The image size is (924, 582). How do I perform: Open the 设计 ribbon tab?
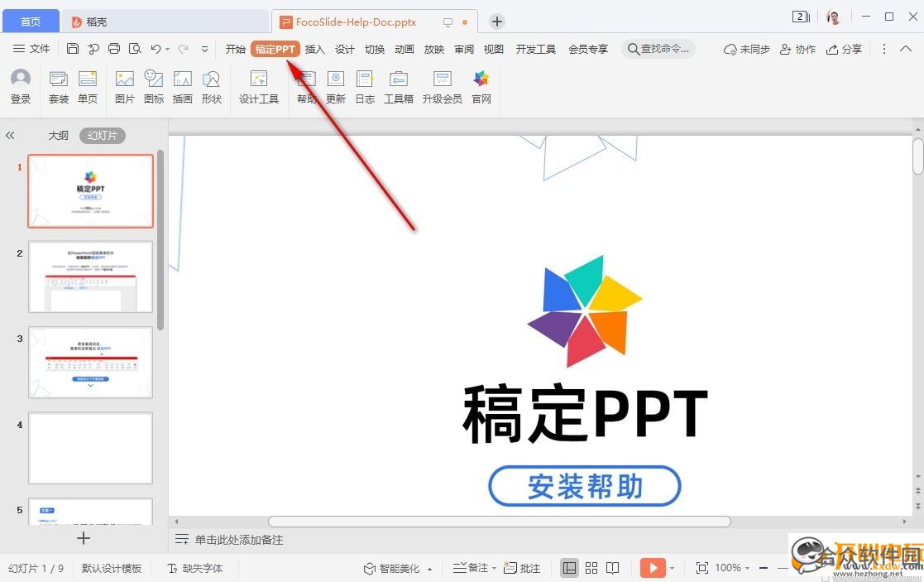(345, 50)
